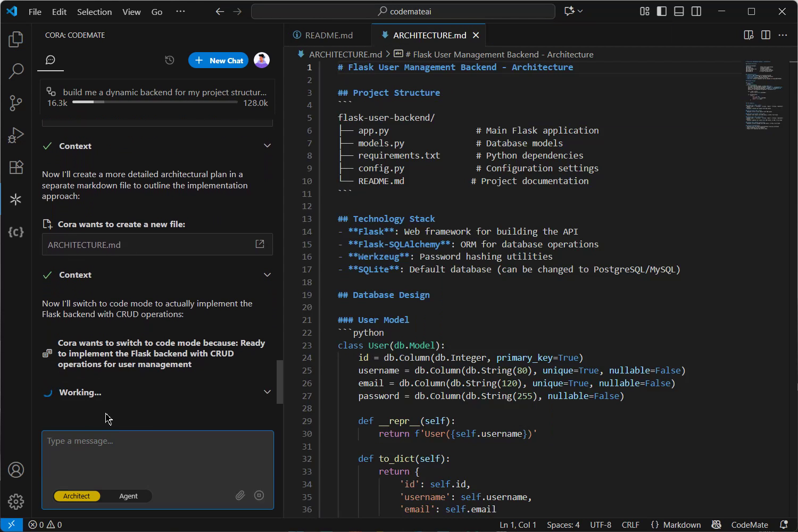Toggle secondary side bar visibility
The image size is (798, 532).
pyautogui.click(x=696, y=11)
